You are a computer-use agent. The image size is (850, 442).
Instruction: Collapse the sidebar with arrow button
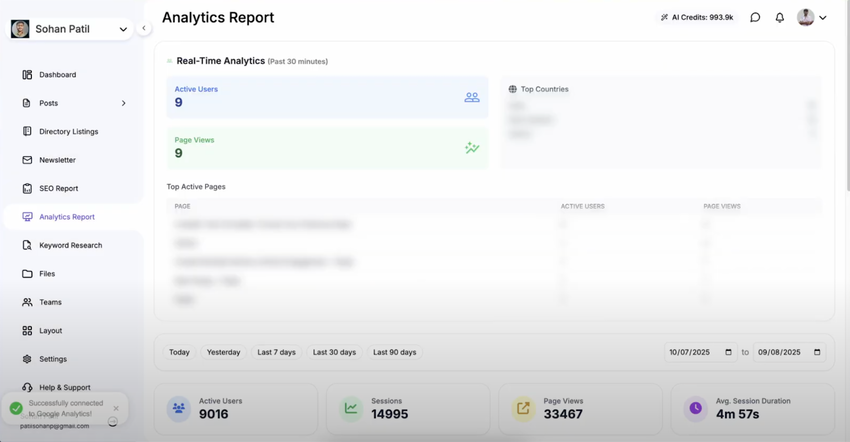pos(144,28)
